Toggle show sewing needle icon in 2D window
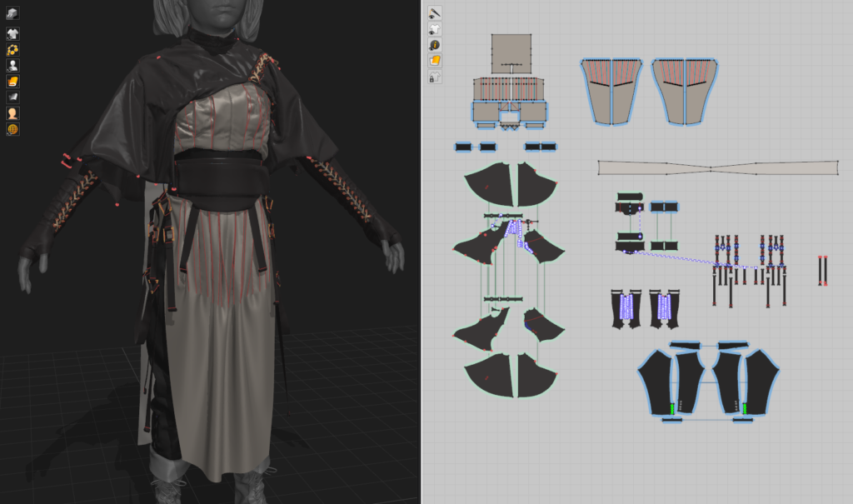 434,12
